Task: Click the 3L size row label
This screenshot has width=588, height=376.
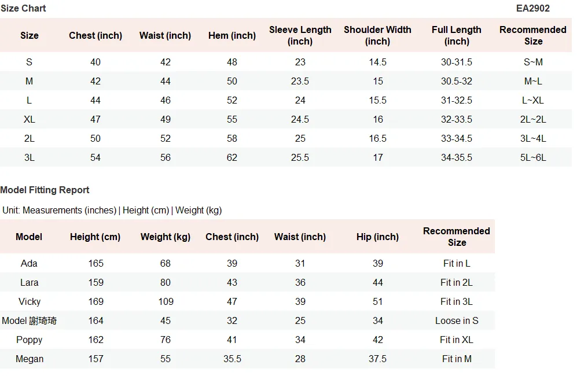Action: click(x=30, y=158)
